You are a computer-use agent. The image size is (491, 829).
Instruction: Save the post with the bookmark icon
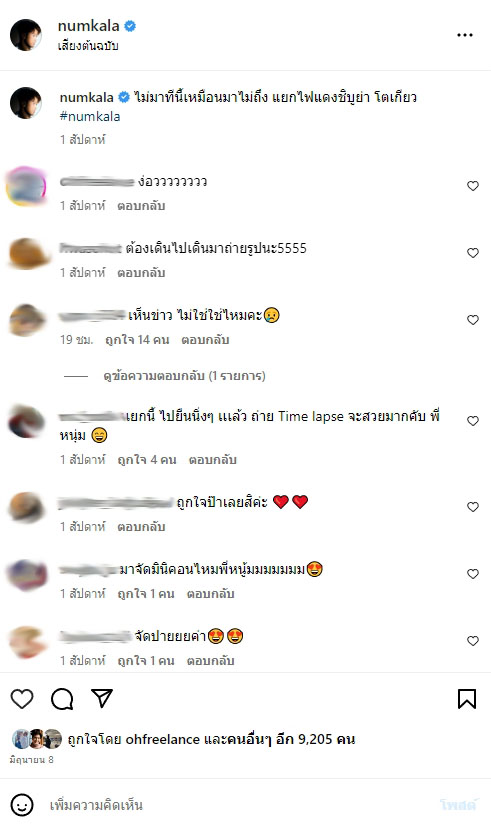click(467, 698)
